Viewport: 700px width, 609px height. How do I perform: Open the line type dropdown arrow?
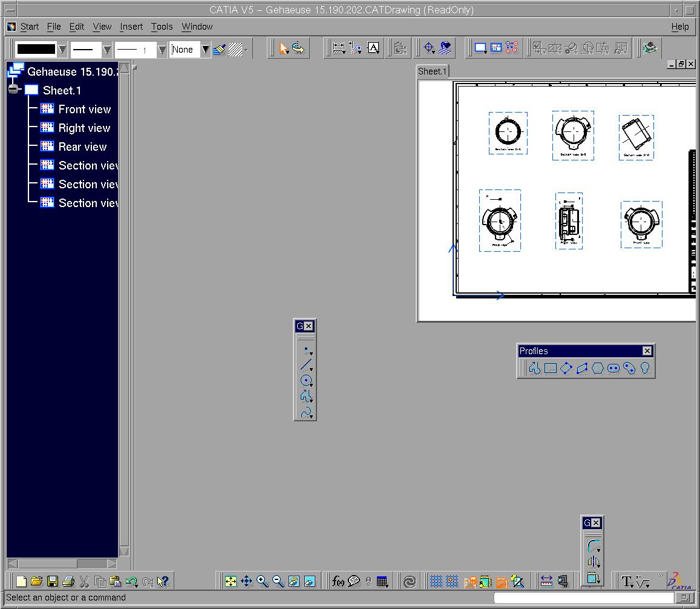[x=162, y=49]
